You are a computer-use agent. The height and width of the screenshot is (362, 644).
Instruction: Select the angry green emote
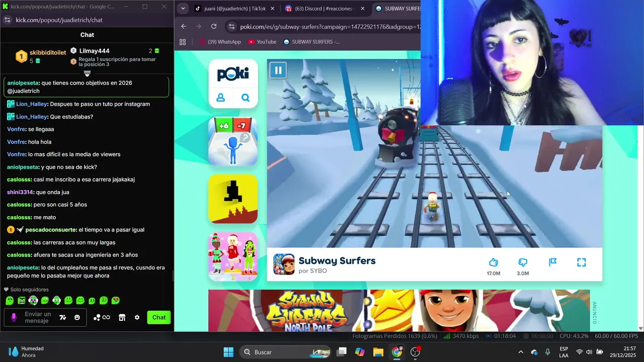(x=21, y=300)
